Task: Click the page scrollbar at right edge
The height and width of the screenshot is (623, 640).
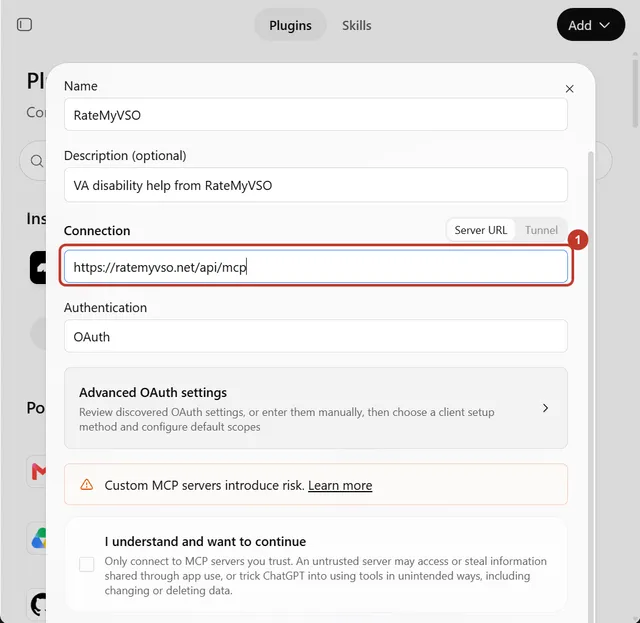Action: click(635, 93)
